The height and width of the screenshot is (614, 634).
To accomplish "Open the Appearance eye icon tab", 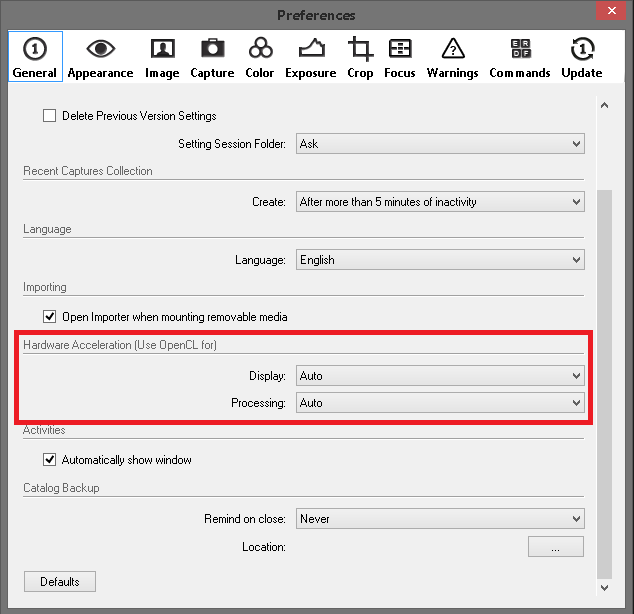I will click(x=100, y=49).
